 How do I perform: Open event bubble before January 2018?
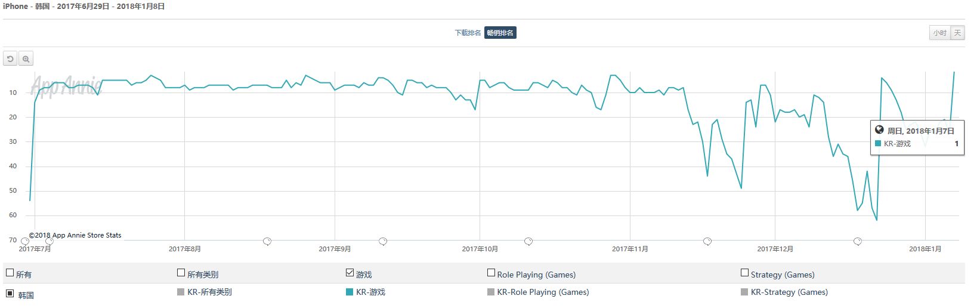click(858, 242)
